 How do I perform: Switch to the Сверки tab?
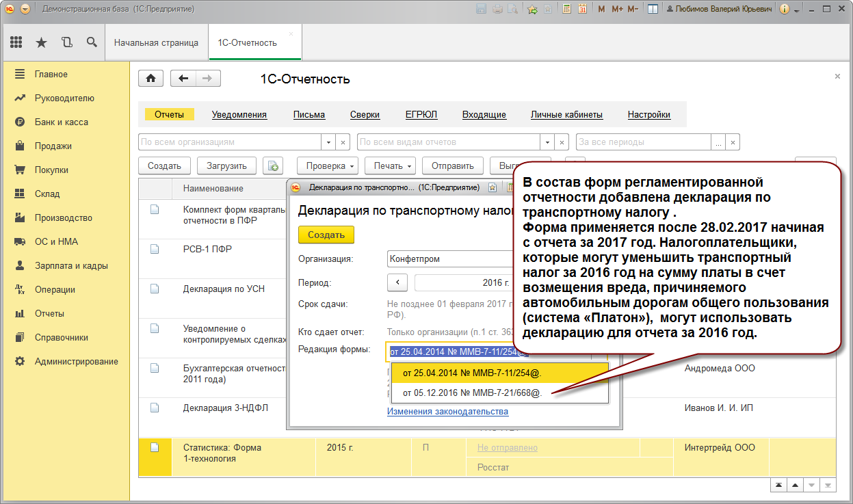365,115
